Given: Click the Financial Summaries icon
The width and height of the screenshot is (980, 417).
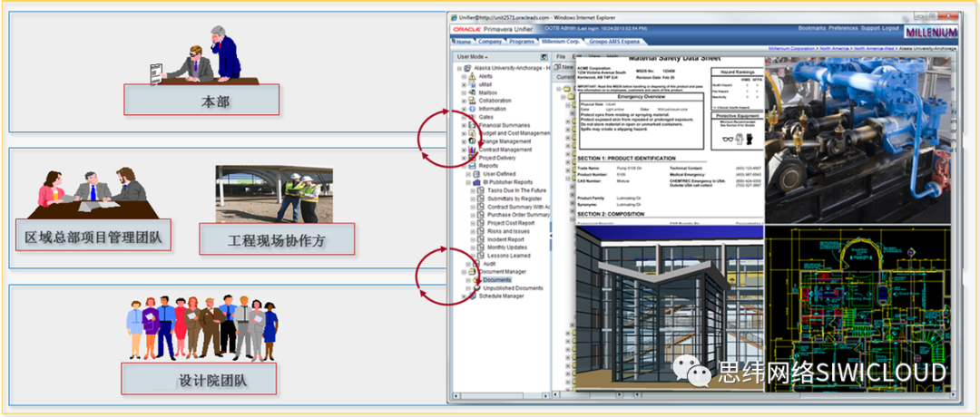Looking at the screenshot, I should [x=472, y=125].
